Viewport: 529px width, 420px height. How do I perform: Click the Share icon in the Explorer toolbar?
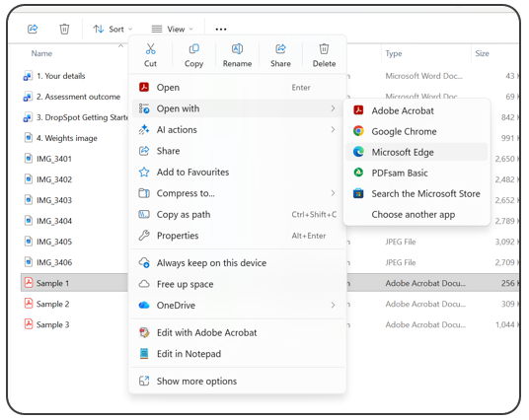33,29
